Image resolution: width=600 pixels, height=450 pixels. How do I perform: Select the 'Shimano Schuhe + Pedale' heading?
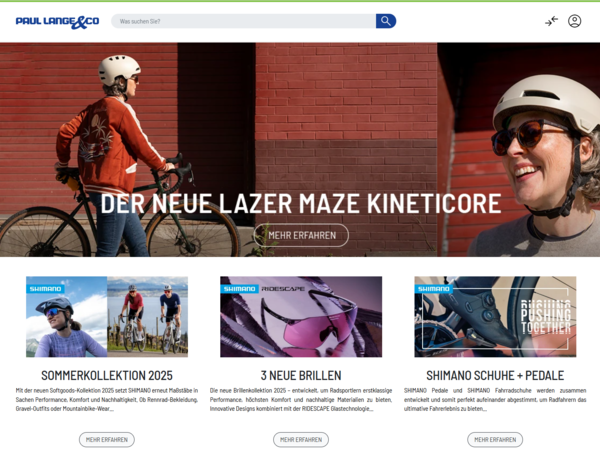495,375
